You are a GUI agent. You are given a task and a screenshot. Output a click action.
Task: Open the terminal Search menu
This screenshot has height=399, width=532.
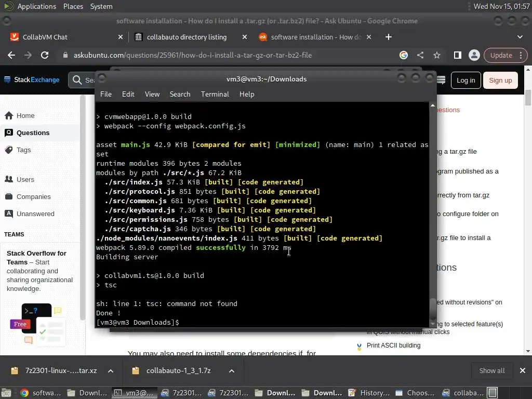pyautogui.click(x=180, y=95)
